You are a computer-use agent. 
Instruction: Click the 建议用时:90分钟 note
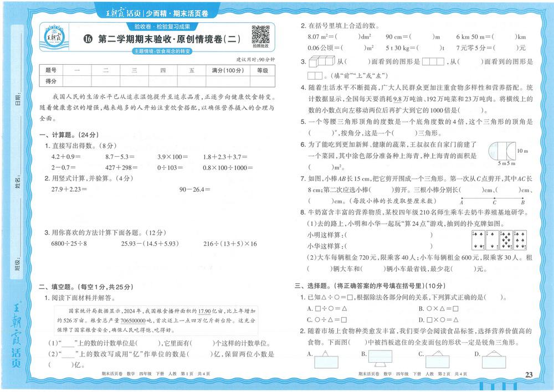[x=255, y=59]
